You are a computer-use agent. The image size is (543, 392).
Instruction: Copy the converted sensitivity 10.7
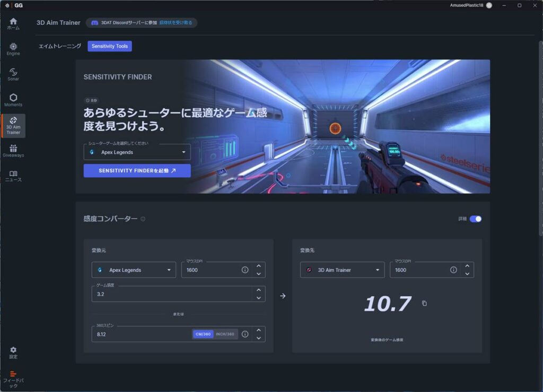point(424,303)
